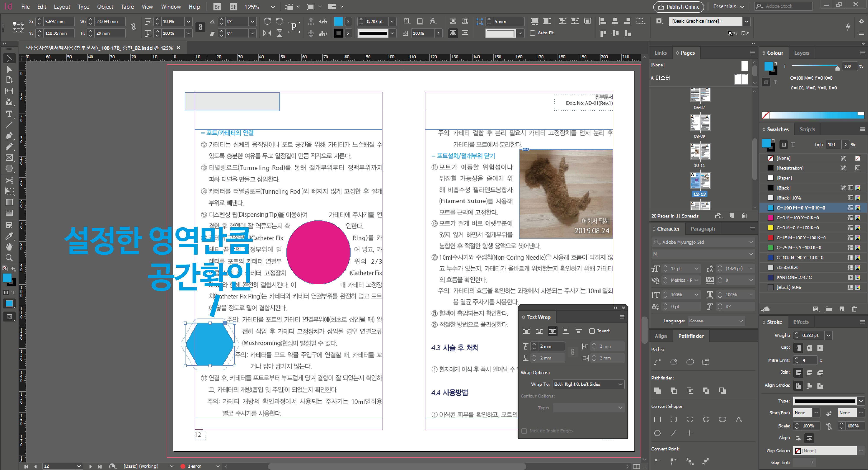Switch to the Layers tab
This screenshot has width=868, height=470.
coord(801,53)
